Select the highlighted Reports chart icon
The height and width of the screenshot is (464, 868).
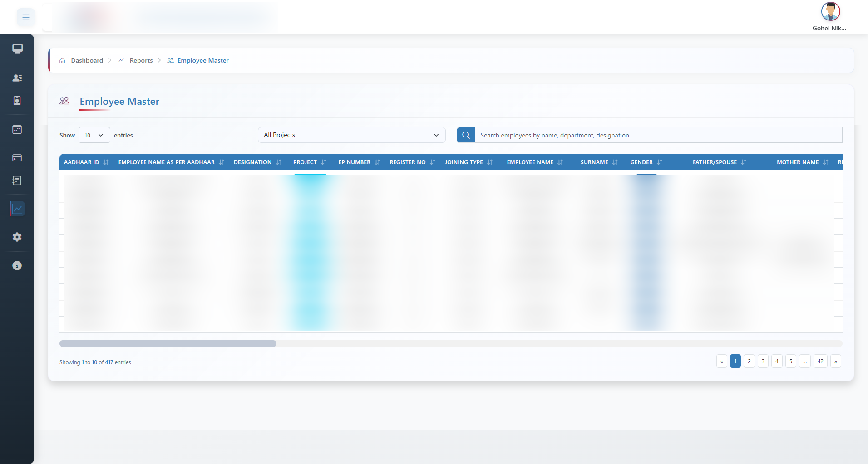[x=17, y=209]
